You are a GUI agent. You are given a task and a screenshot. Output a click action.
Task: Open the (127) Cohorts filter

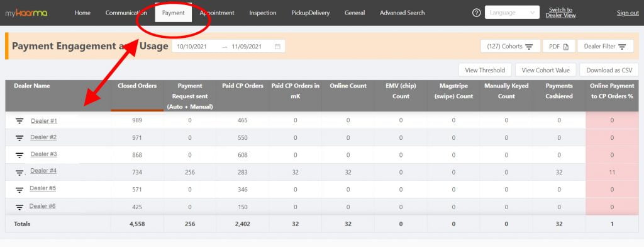(x=510, y=47)
